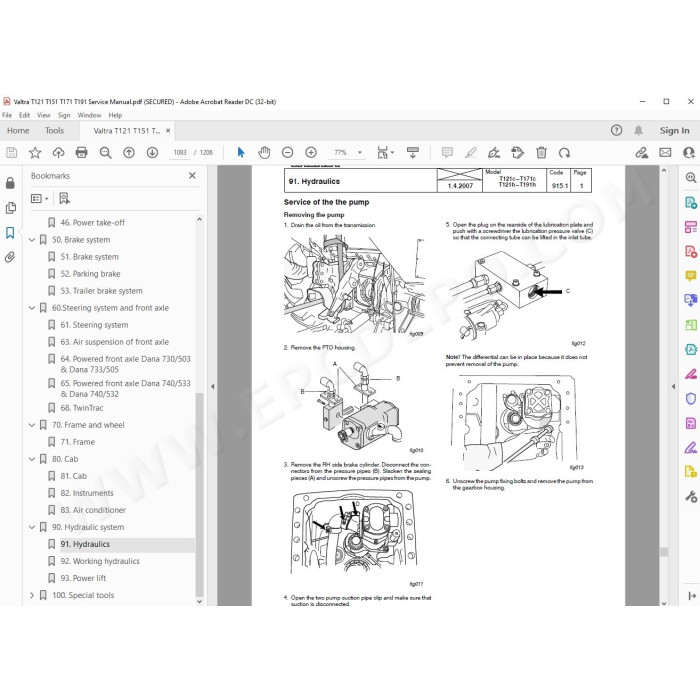The width and height of the screenshot is (700, 700).
Task: Collapse the 70. Frame and wheel bookmark
Action: click(x=32, y=425)
